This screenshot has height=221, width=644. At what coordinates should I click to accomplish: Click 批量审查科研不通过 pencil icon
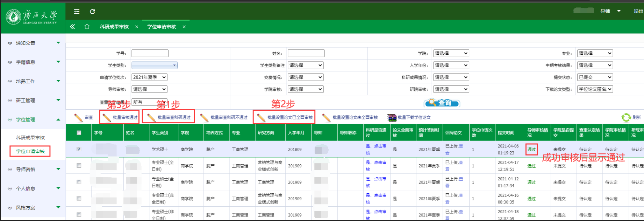coord(205,118)
